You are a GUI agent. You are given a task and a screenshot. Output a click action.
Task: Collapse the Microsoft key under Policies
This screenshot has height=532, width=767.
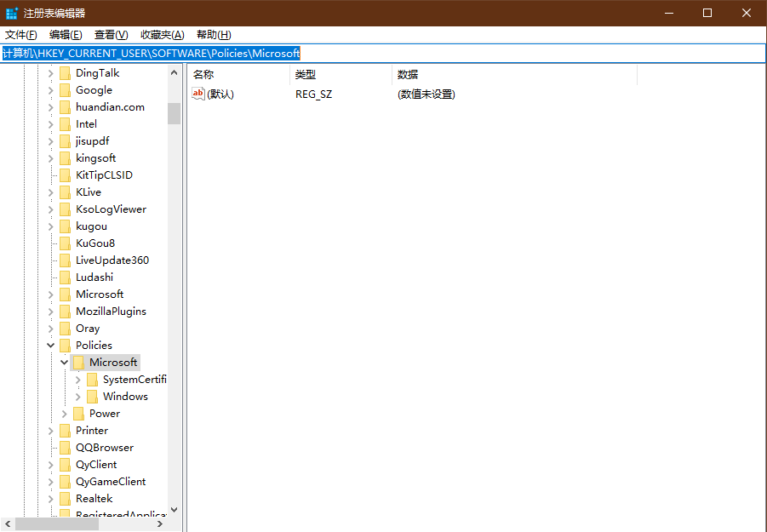pos(64,363)
